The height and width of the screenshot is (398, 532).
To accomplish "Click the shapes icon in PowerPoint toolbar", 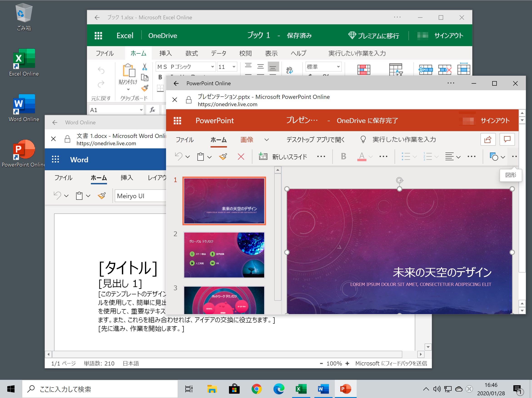I will [x=494, y=157].
